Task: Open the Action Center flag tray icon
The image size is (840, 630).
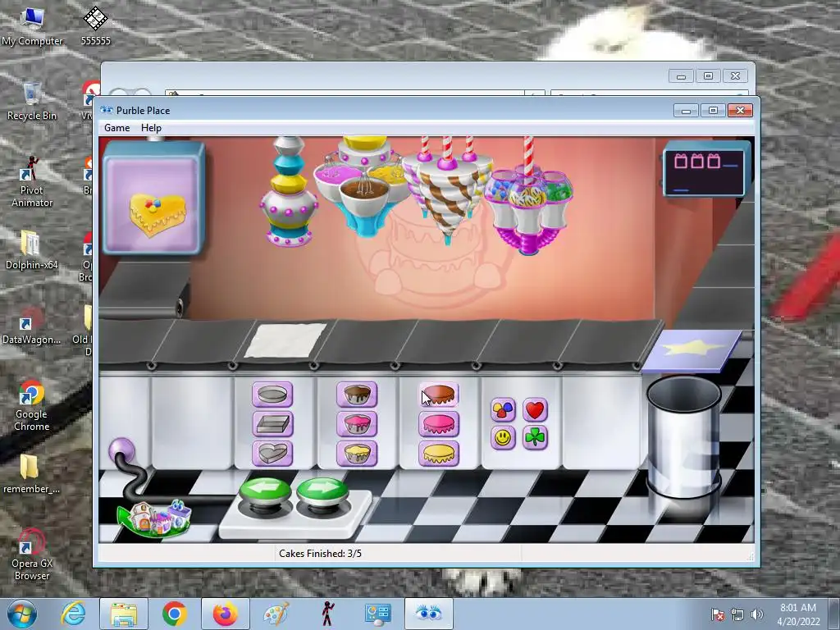Action: [x=718, y=614]
